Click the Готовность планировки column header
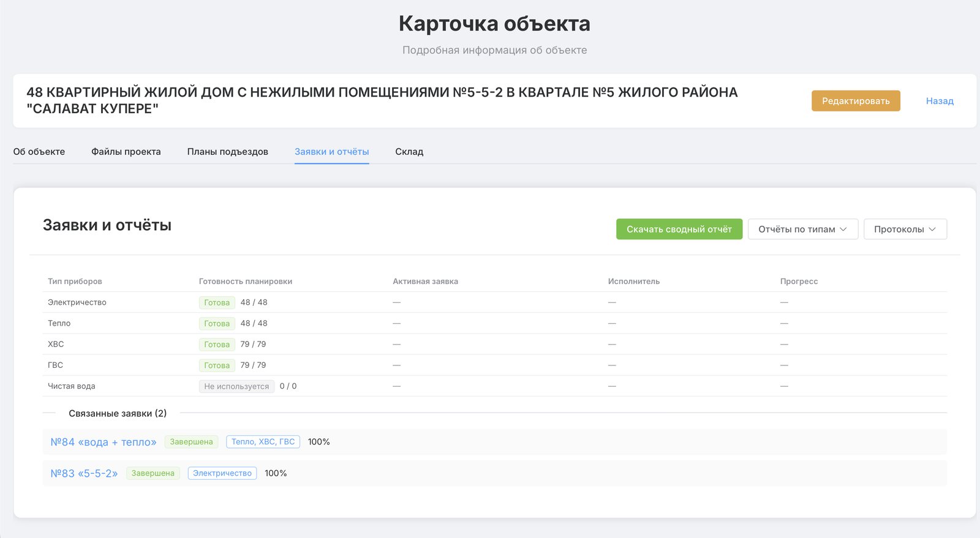This screenshot has height=538, width=980. pos(246,282)
